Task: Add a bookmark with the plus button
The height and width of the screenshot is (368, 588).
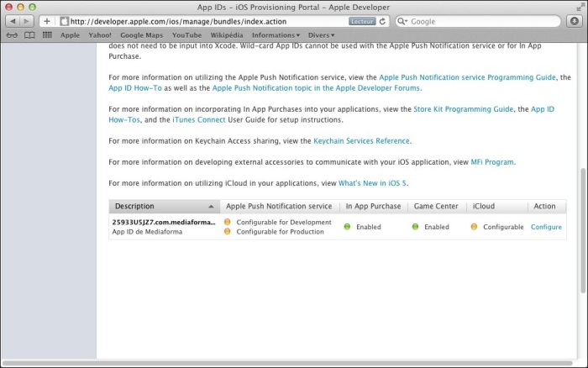Action: [47, 21]
